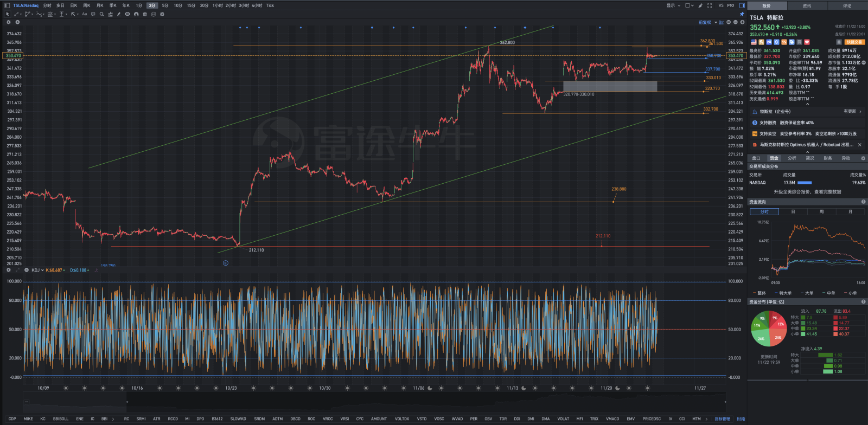Add TSLA to favorites with heart icon
This screenshot has width=868, height=425.
[x=807, y=42]
